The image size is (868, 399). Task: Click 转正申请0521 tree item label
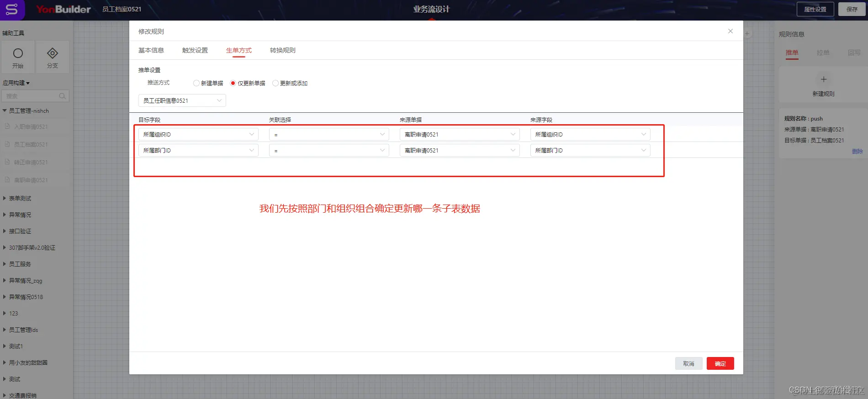coord(31,162)
